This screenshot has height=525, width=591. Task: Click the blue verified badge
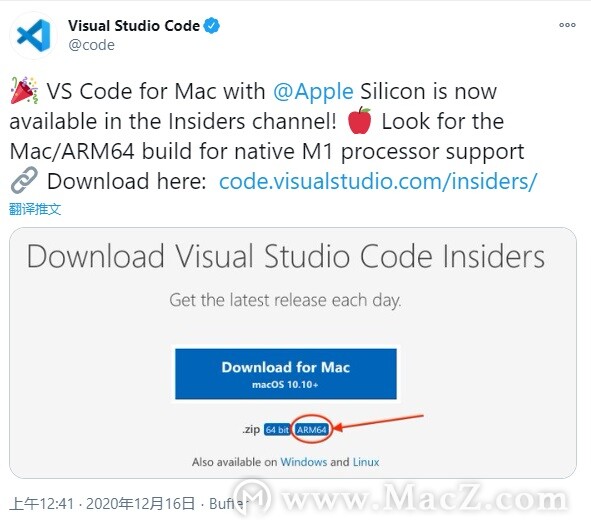211,26
